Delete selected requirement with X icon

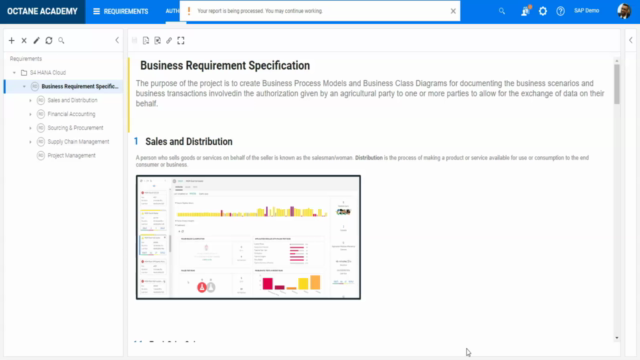[24, 40]
